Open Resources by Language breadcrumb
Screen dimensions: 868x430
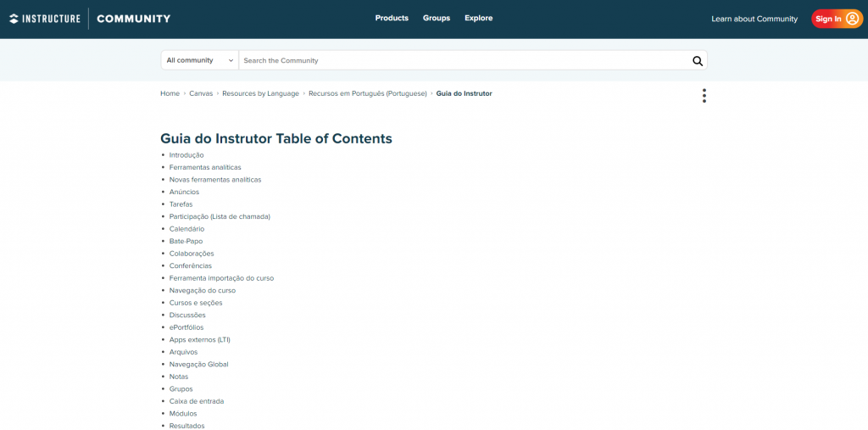tap(260, 93)
